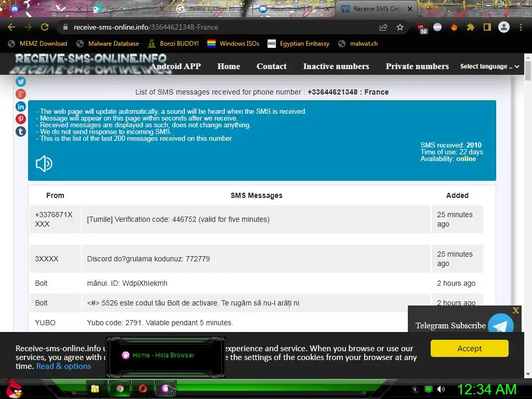Show hidden system tray icons
Screen dimensions: 532x399
[x=415, y=389]
